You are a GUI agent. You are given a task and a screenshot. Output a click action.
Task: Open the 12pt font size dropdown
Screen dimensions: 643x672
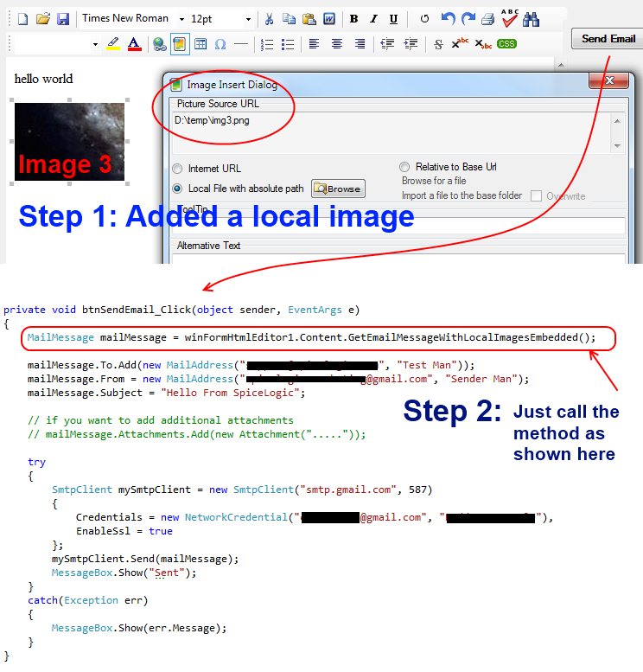248,19
